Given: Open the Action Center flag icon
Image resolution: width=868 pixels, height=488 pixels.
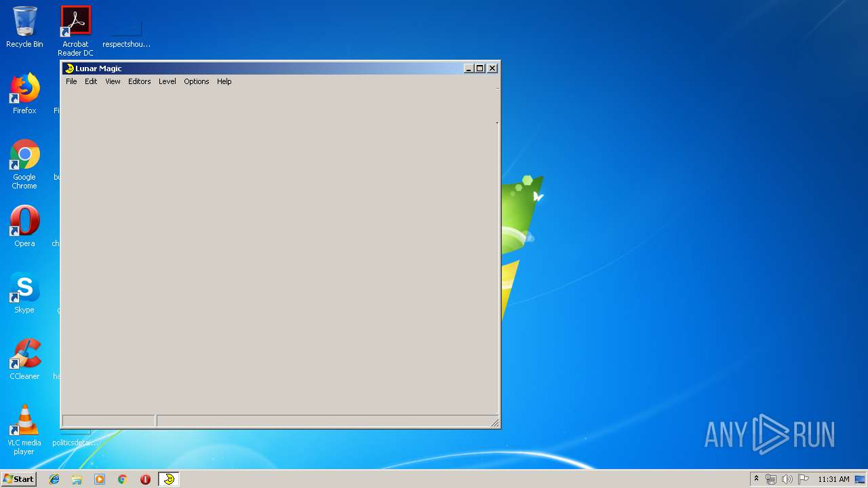Looking at the screenshot, I should (x=804, y=479).
